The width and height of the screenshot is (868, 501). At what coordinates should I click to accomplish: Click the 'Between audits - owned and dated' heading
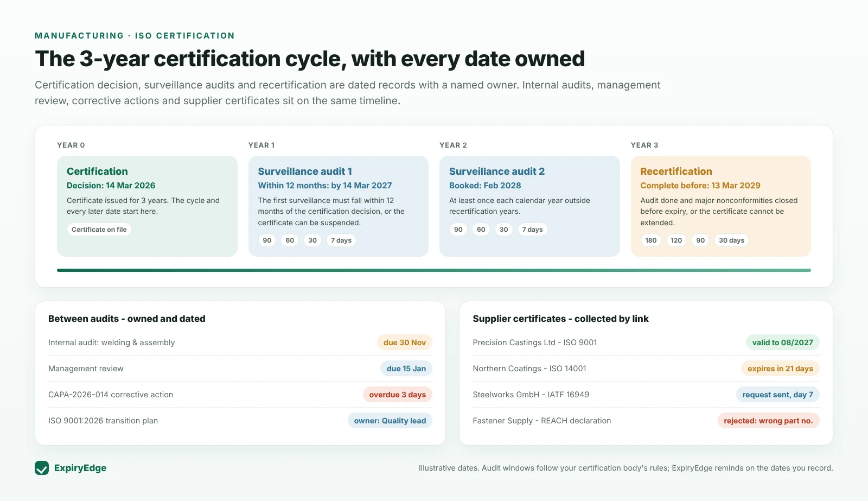point(127,319)
